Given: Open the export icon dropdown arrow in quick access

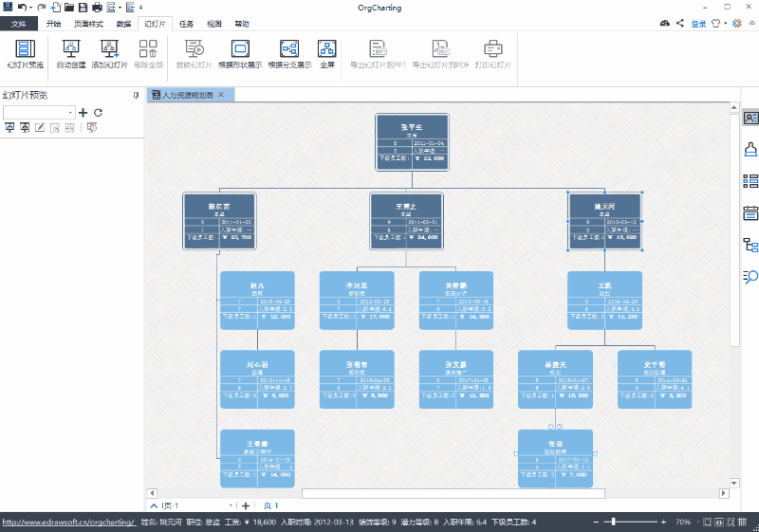Looking at the screenshot, I should 120,8.
